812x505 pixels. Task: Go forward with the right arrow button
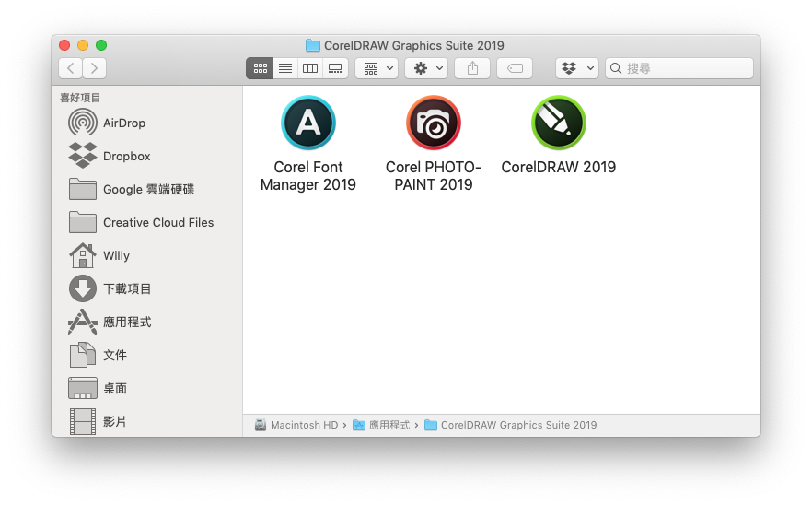pos(94,68)
